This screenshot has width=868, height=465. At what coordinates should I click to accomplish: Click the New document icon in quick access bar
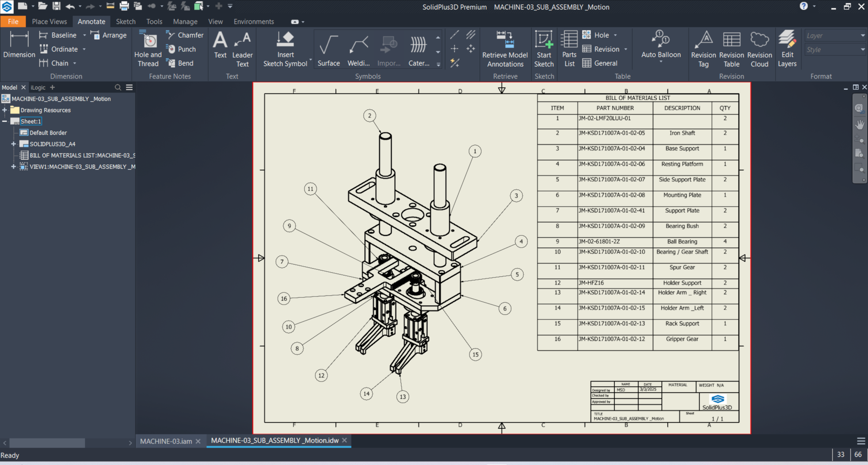point(22,6)
